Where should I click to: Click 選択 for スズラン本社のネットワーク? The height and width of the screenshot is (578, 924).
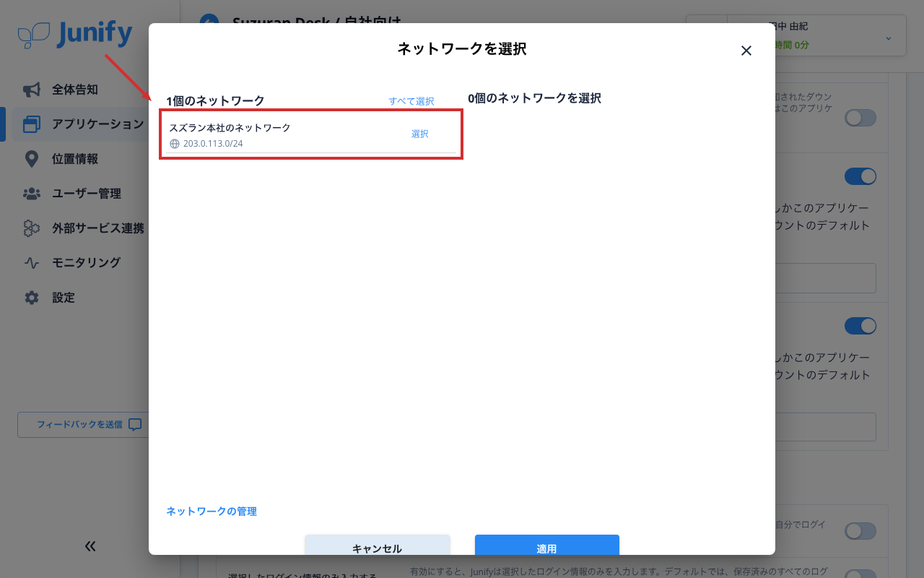[419, 134]
